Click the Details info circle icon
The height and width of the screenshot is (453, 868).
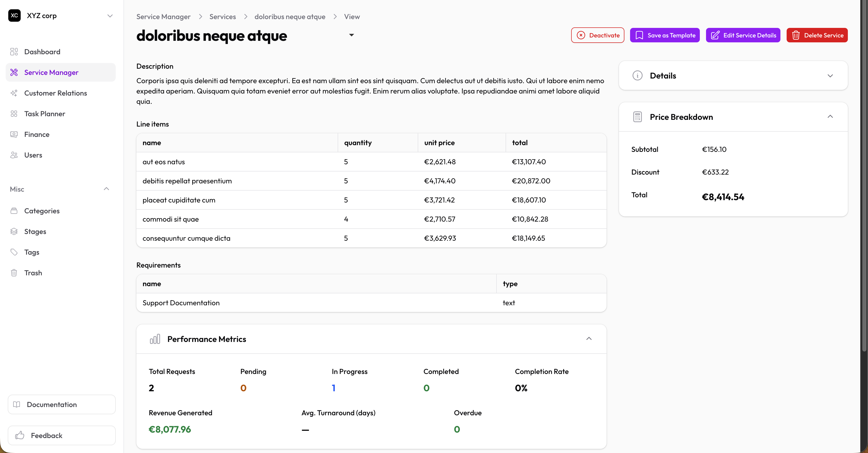tap(637, 75)
